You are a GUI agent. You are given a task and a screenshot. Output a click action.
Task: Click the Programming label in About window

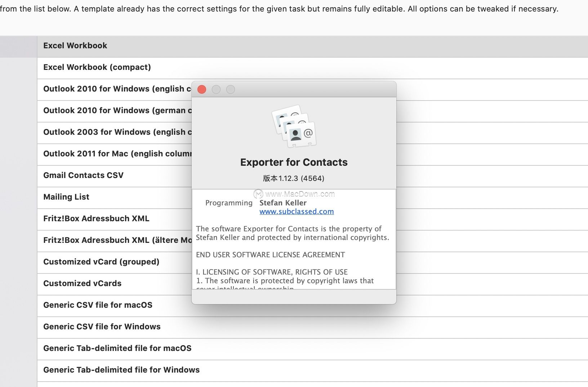(229, 203)
